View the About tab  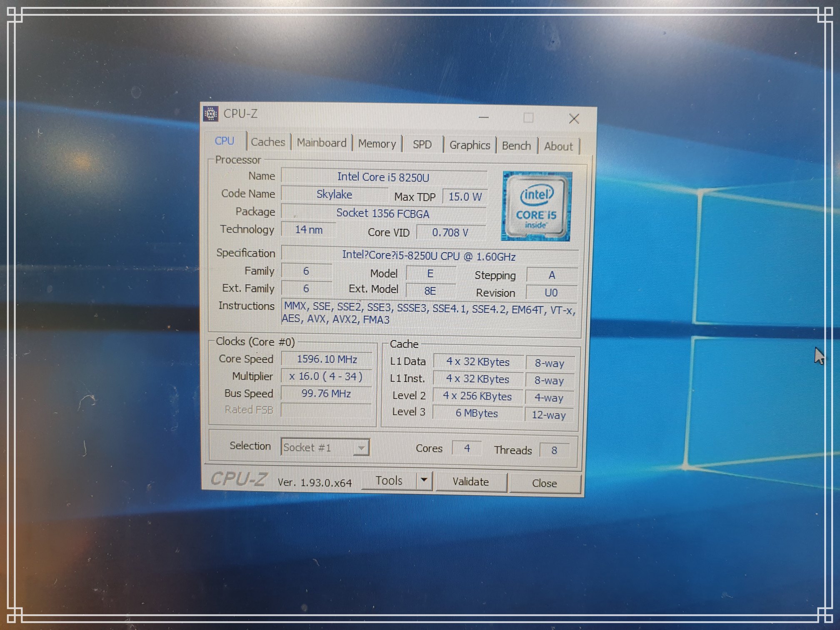(558, 147)
